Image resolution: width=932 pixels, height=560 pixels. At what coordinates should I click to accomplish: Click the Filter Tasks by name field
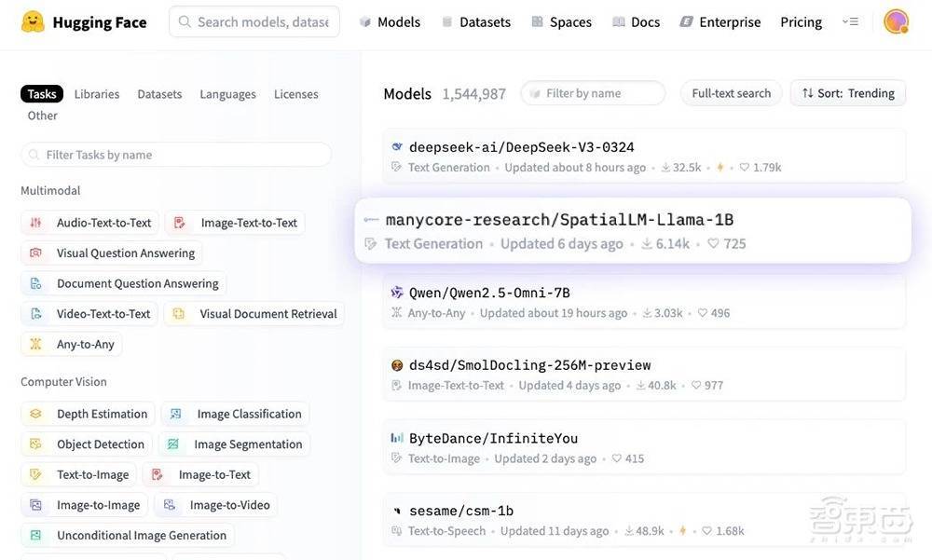176,155
